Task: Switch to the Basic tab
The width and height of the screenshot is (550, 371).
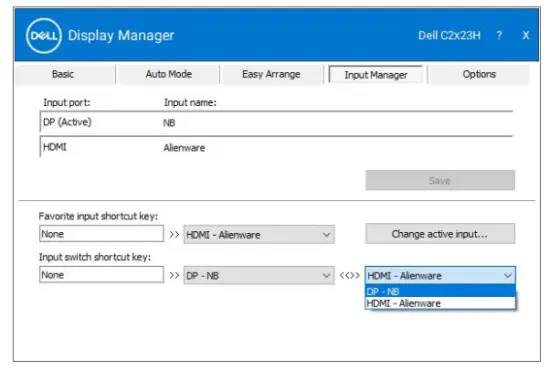Action: click(63, 74)
